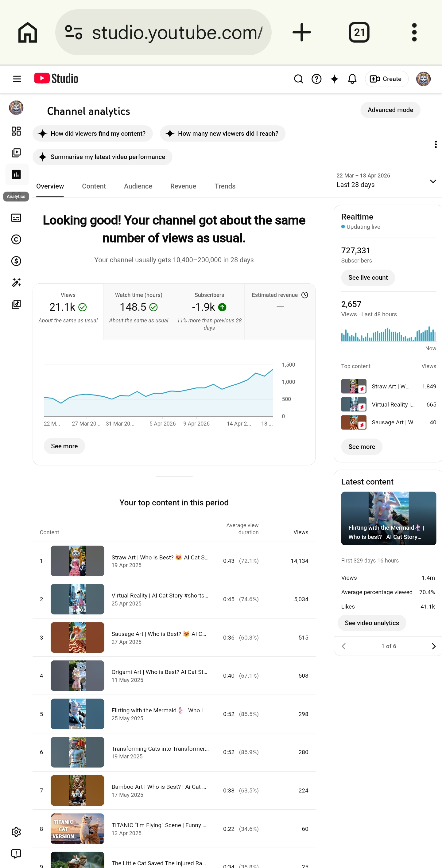The width and height of the screenshot is (442, 868).
Task: Open the browser three-dot menu
Action: click(x=414, y=32)
